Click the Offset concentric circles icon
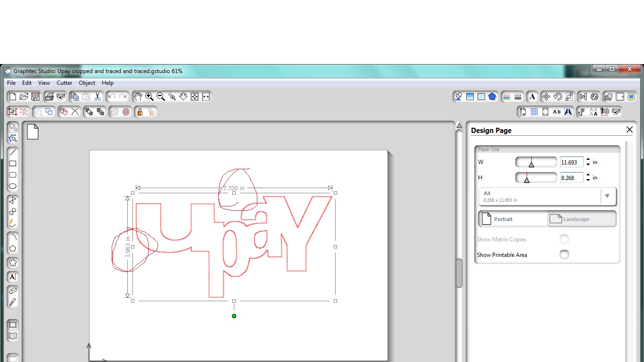The width and height of the screenshot is (644, 362). [x=126, y=112]
